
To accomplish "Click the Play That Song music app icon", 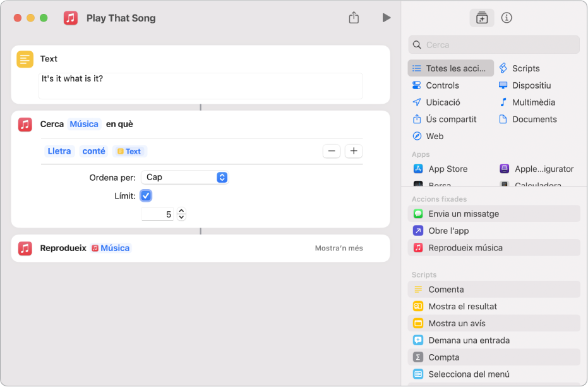I will click(x=71, y=18).
